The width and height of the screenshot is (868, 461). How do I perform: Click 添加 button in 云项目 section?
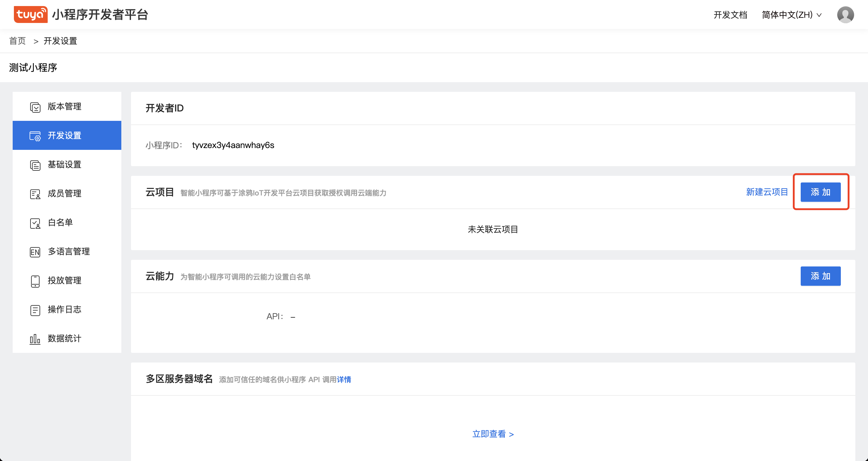[x=820, y=192]
